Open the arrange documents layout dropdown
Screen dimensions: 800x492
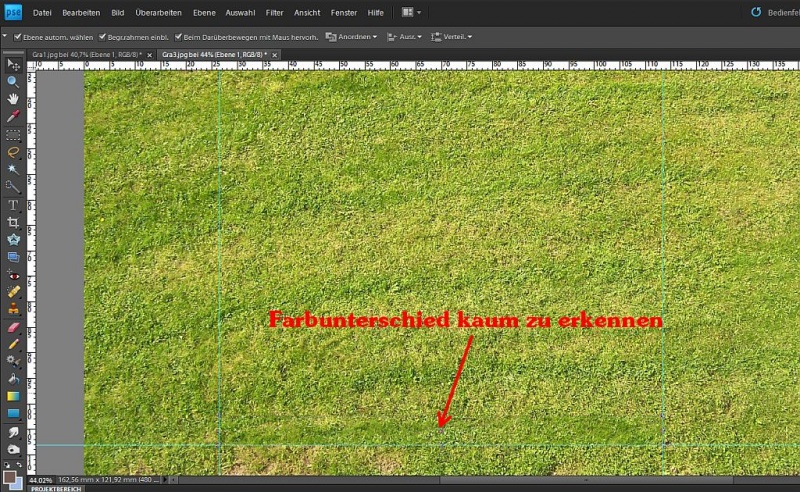point(411,12)
